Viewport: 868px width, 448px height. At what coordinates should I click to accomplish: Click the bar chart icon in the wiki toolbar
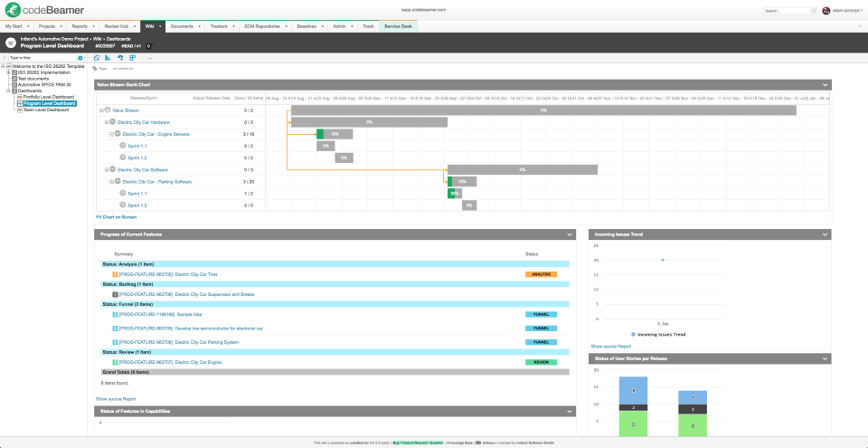coord(108,58)
